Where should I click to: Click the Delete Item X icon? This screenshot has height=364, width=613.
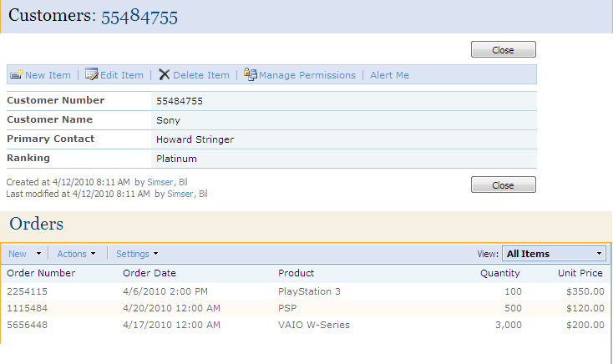165,74
